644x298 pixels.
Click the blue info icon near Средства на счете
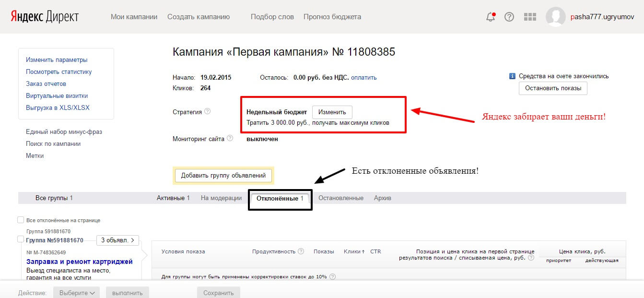513,76
